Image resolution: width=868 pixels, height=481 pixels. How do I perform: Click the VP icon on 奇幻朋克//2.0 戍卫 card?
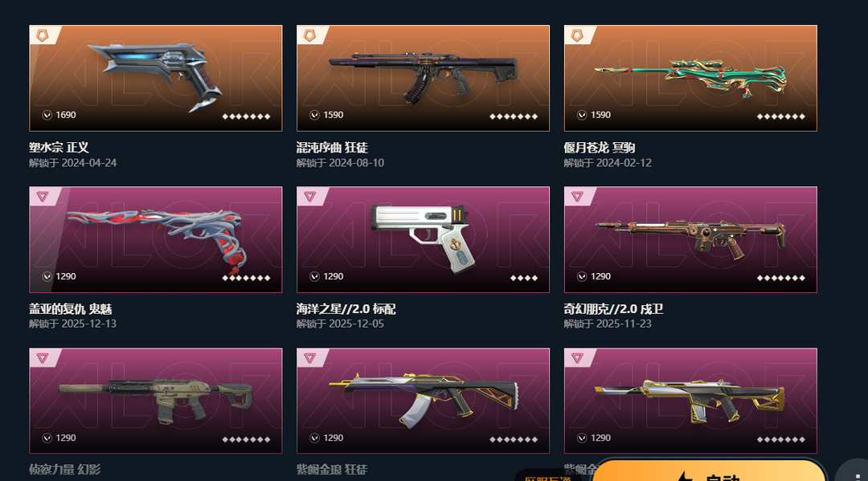[582, 276]
